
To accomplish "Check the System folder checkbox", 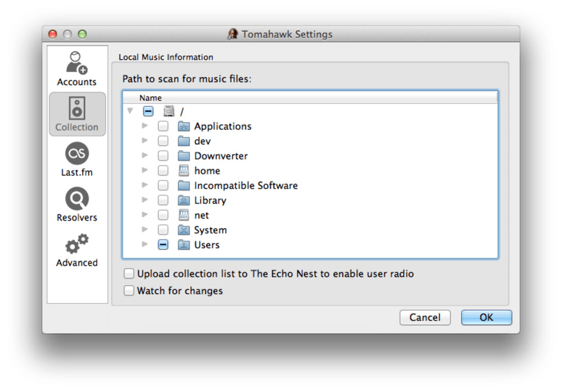I will pyautogui.click(x=163, y=230).
